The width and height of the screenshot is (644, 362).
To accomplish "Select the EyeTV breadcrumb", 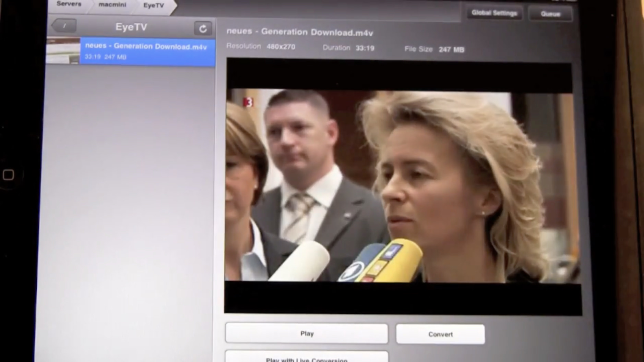I will 154,6.
